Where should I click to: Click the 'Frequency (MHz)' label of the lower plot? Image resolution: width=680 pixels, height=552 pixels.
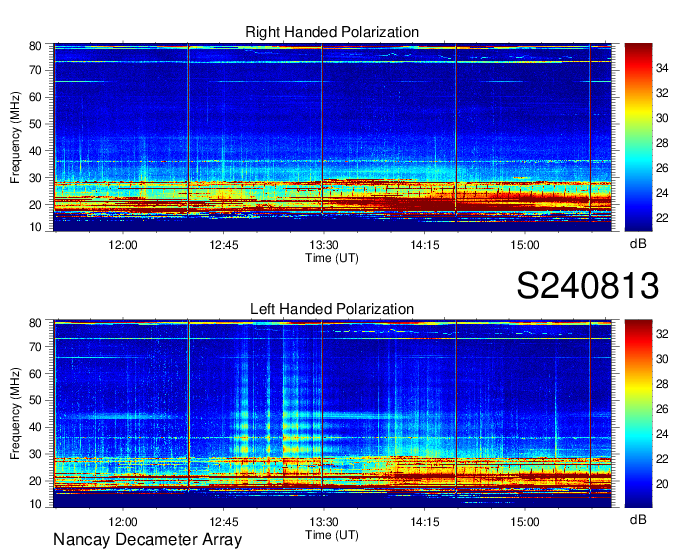pyautogui.click(x=15, y=414)
